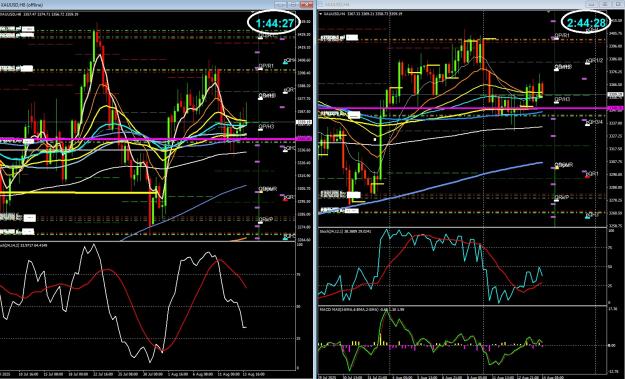Click the H8 chart date axis
Screen dimensions: 625x379
(147, 374)
